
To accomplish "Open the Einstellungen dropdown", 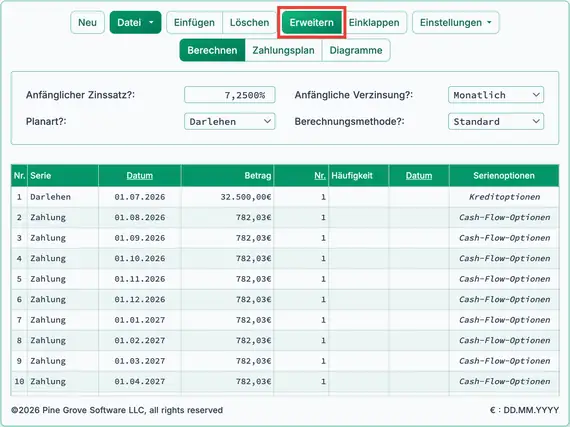I will tap(455, 23).
